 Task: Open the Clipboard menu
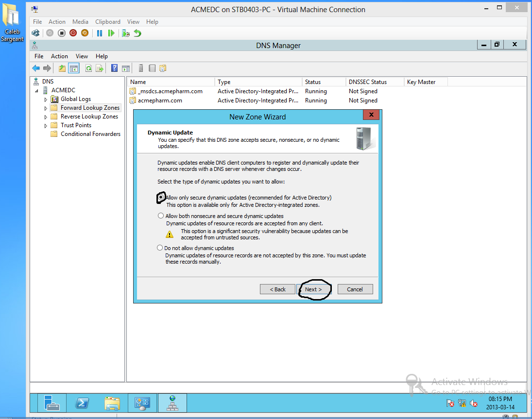tap(107, 22)
